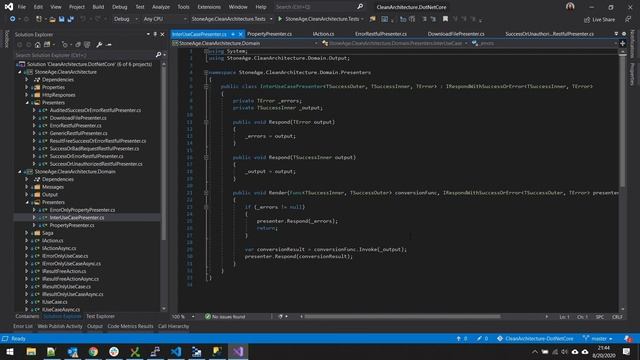640x360 pixels.
Task: Switch to the DownloadFilePresenter.cs tab
Action: pyautogui.click(x=456, y=34)
